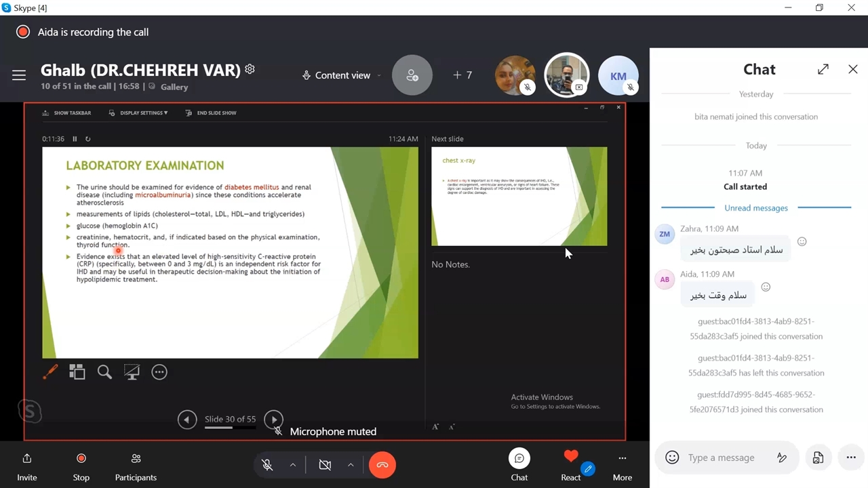Open microphone options chevron
The image size is (868, 488).
click(293, 465)
